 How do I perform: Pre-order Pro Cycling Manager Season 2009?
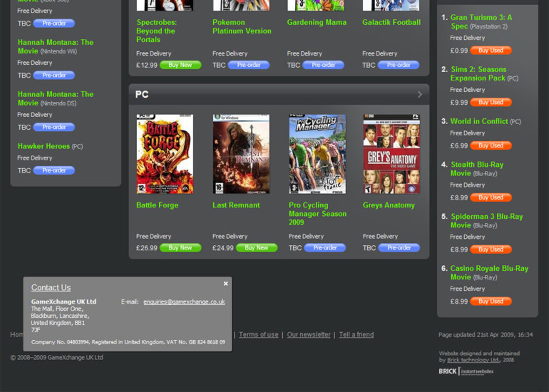[x=325, y=248]
